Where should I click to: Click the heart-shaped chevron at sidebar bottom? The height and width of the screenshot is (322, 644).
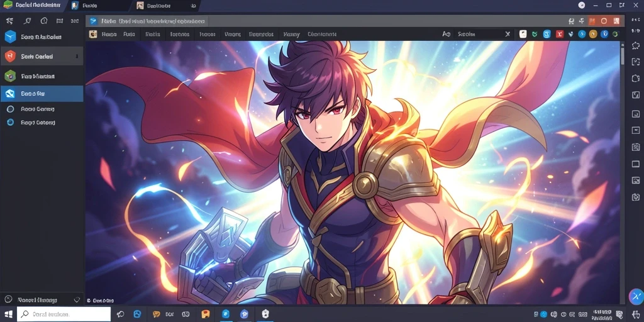pyautogui.click(x=76, y=300)
